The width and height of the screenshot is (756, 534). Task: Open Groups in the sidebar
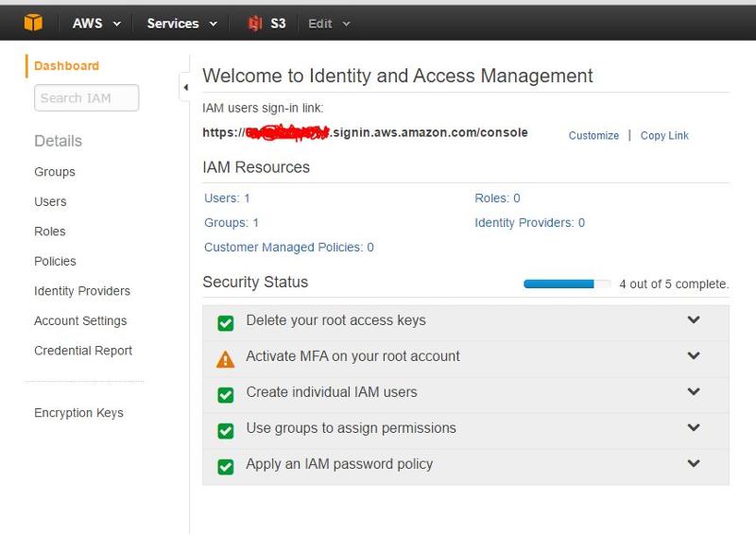(55, 172)
